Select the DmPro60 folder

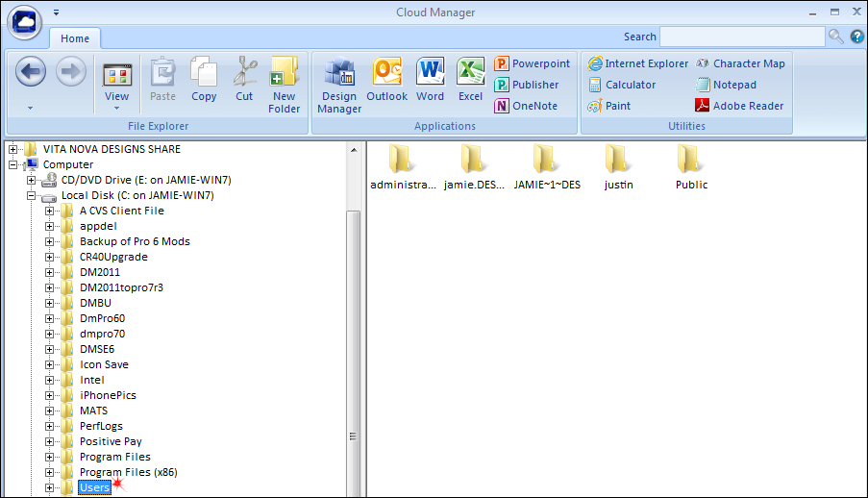click(x=103, y=318)
